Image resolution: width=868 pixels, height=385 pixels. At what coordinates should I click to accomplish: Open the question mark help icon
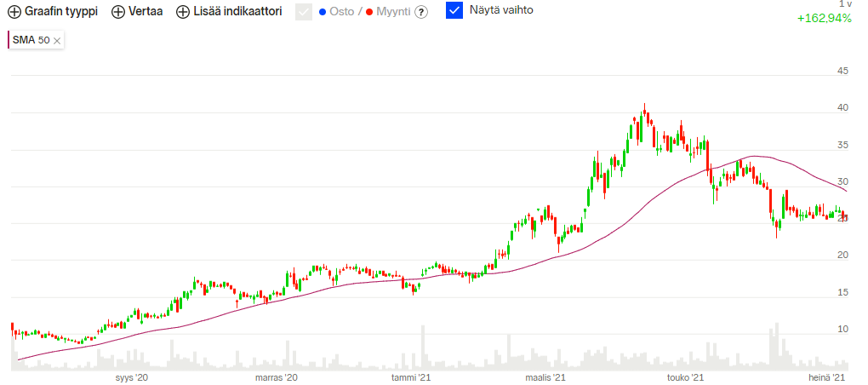(420, 12)
